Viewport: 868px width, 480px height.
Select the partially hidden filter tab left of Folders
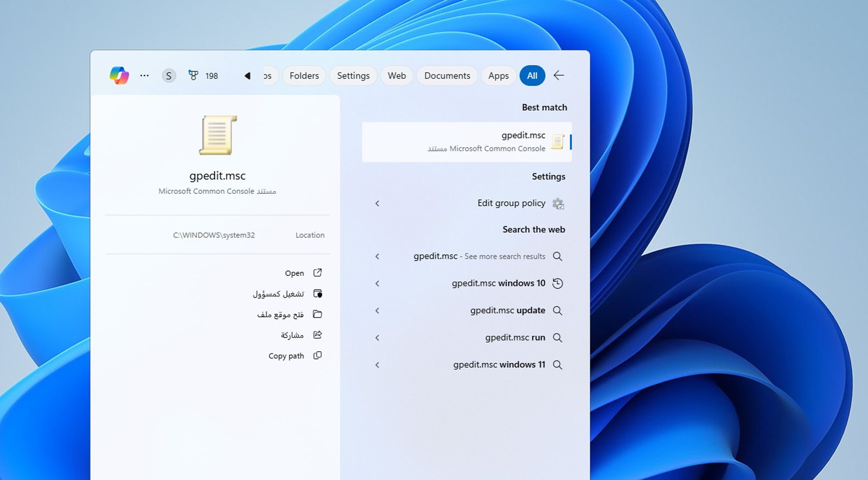coord(270,75)
